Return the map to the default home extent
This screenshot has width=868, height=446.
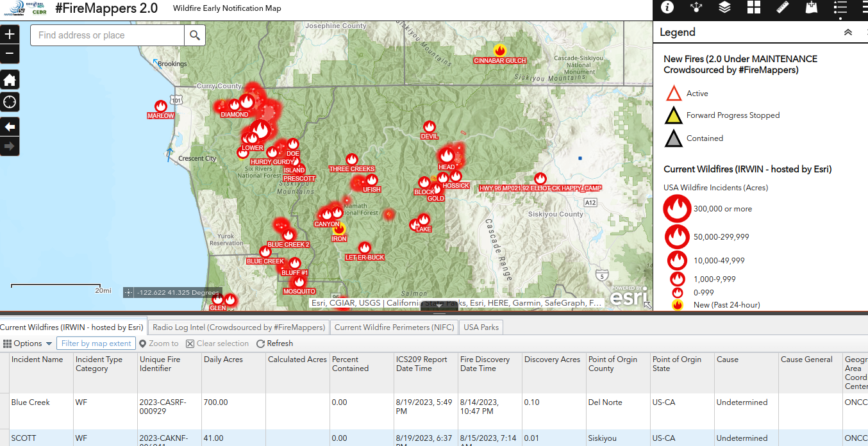[10, 79]
